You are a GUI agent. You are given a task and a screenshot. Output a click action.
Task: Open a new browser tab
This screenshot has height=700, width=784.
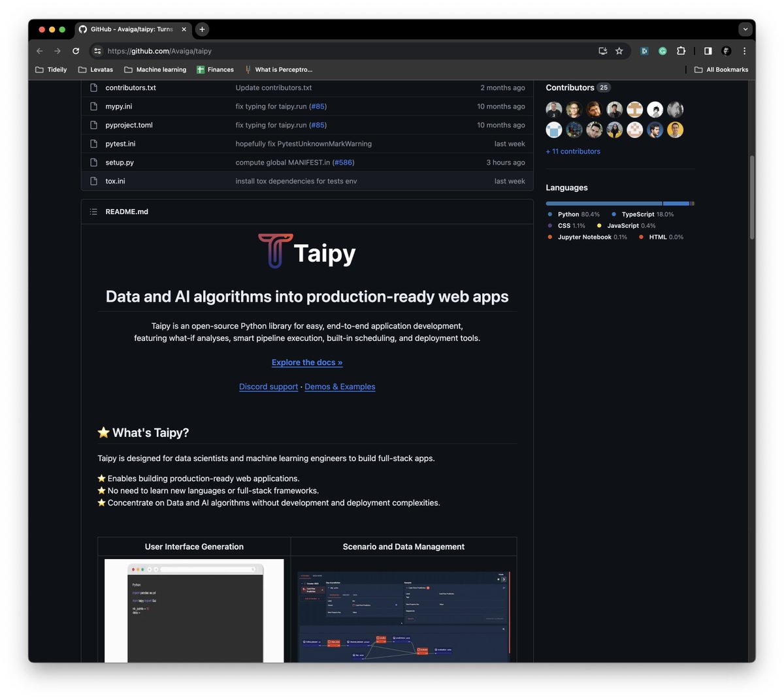(x=202, y=29)
